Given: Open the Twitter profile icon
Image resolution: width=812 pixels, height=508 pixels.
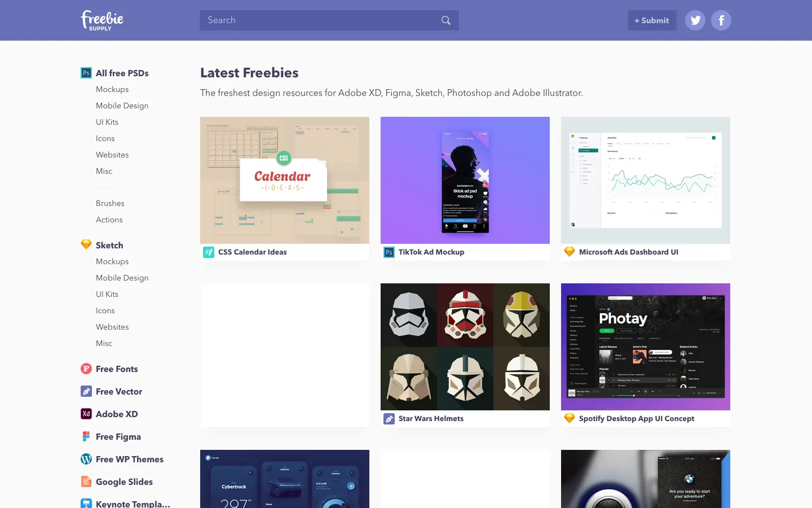Looking at the screenshot, I should pyautogui.click(x=695, y=20).
